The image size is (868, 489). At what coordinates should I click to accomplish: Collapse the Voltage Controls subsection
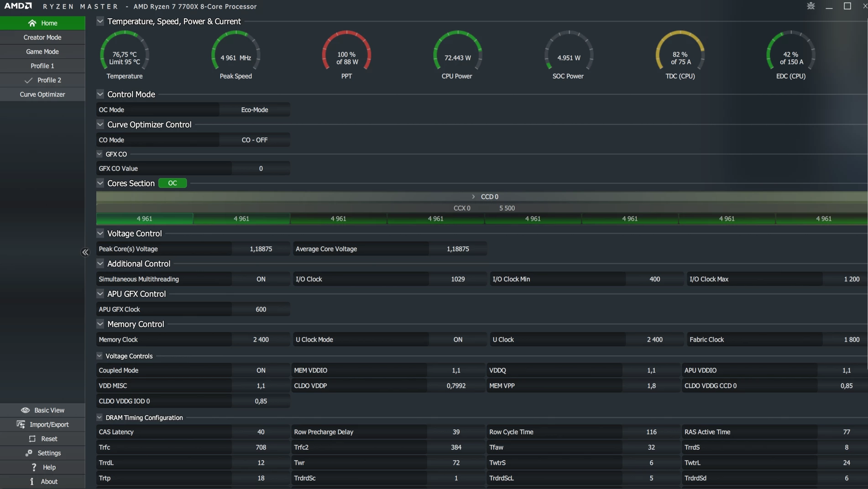pos(99,356)
